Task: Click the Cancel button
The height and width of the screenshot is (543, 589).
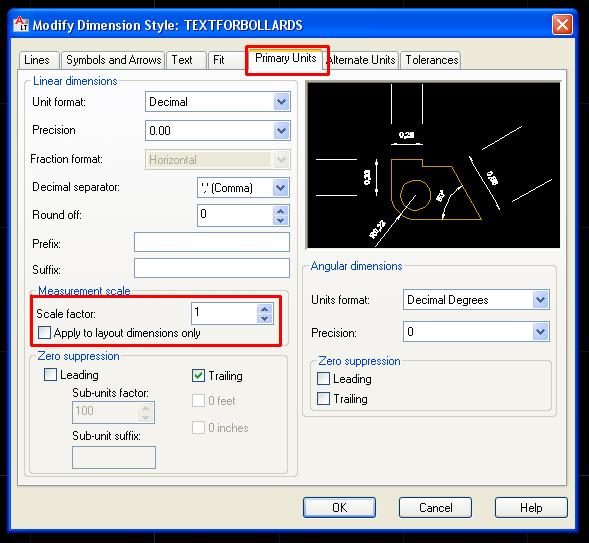Action: [435, 508]
